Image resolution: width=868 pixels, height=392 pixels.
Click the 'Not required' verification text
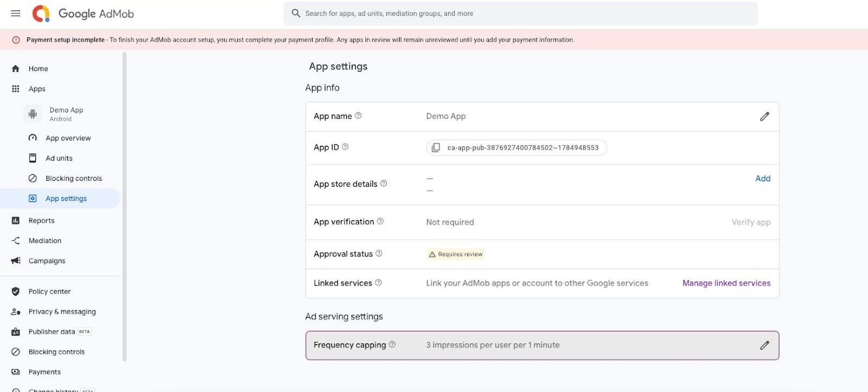(x=450, y=222)
